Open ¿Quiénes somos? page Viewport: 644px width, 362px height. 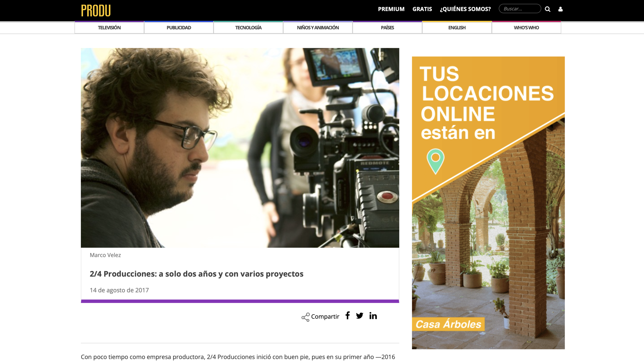[465, 9]
